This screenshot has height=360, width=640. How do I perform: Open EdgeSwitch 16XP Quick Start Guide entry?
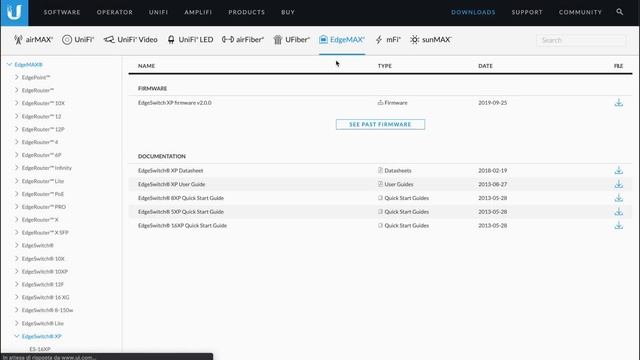182,226
